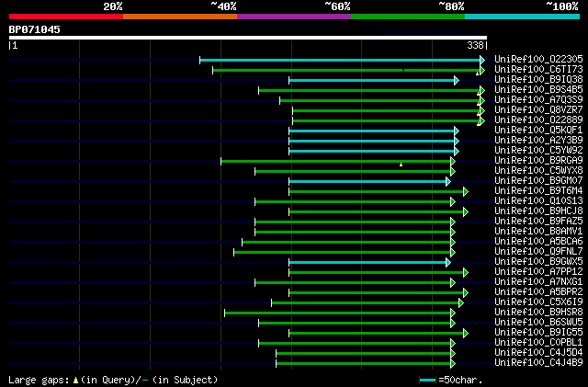Open hit UniRef100_A7NXG1
This screenshot has height=387, width=588.
pos(538,282)
